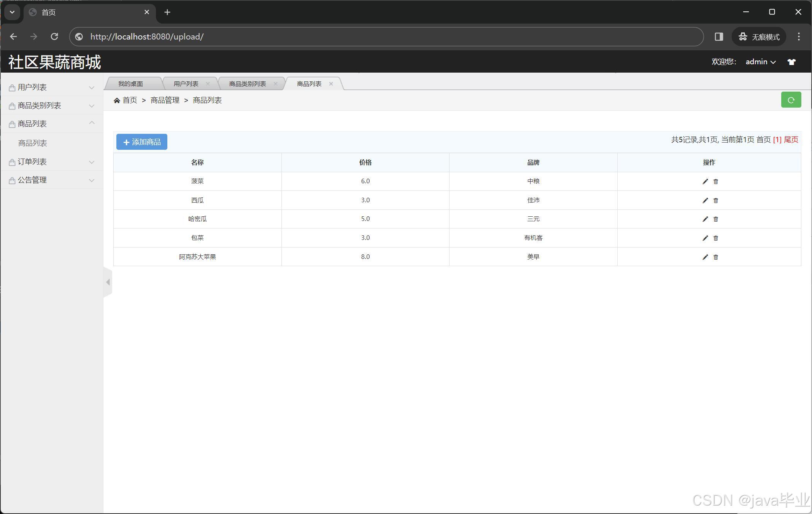812x514 pixels.
Task: Delete the 菠菜 product row
Action: pos(716,182)
